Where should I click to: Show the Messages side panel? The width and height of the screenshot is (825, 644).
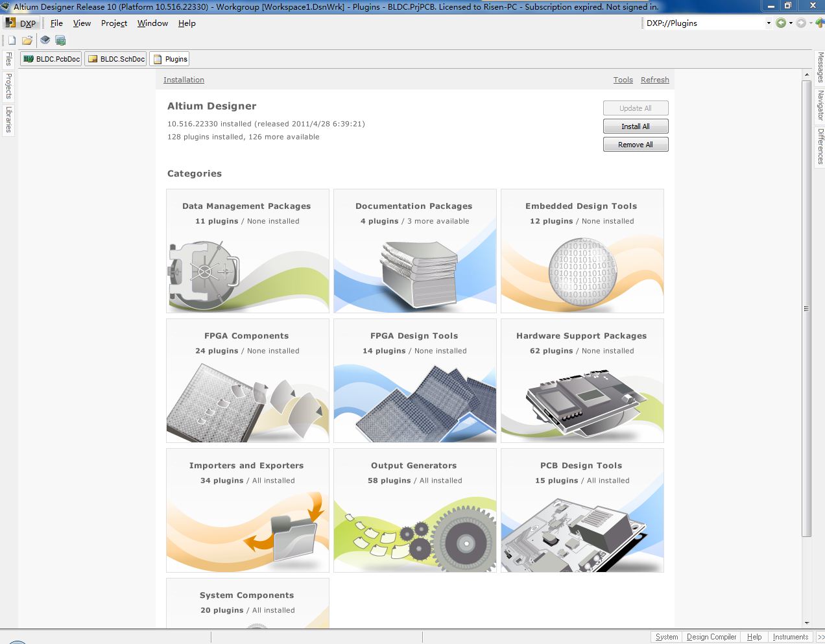click(820, 67)
